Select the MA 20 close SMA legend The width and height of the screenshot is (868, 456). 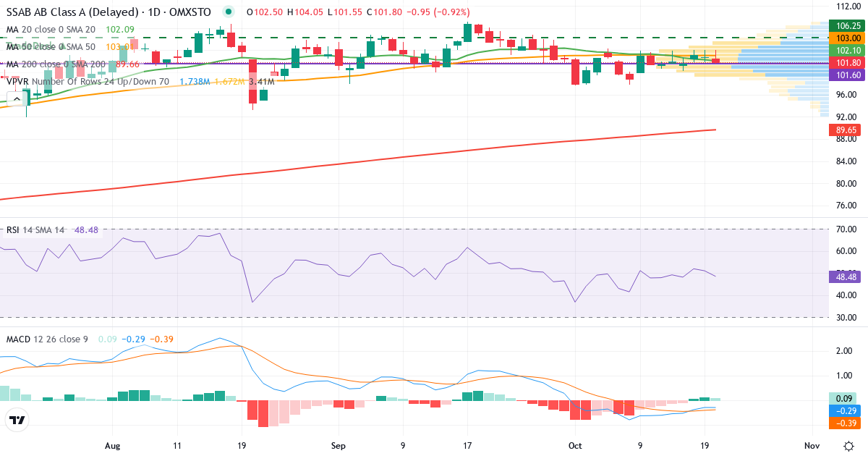(51, 29)
